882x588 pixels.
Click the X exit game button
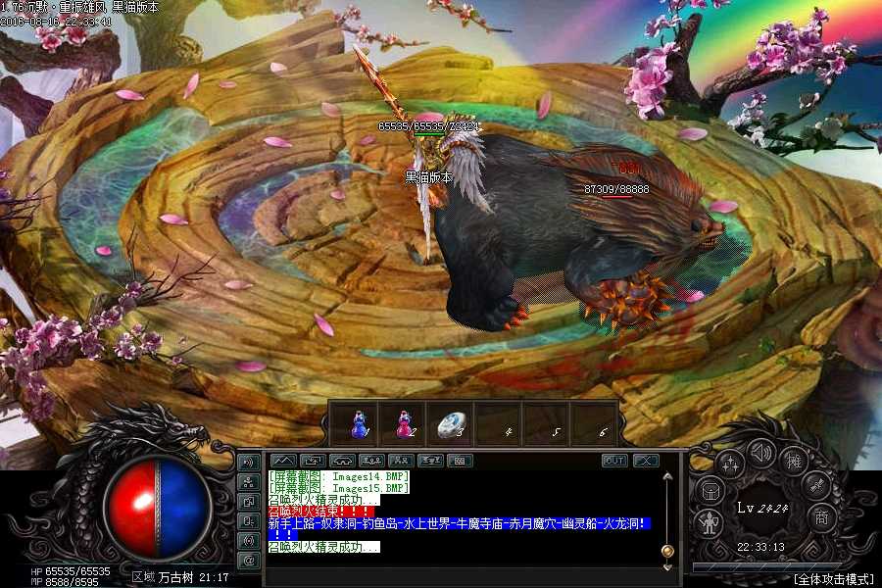tap(646, 461)
